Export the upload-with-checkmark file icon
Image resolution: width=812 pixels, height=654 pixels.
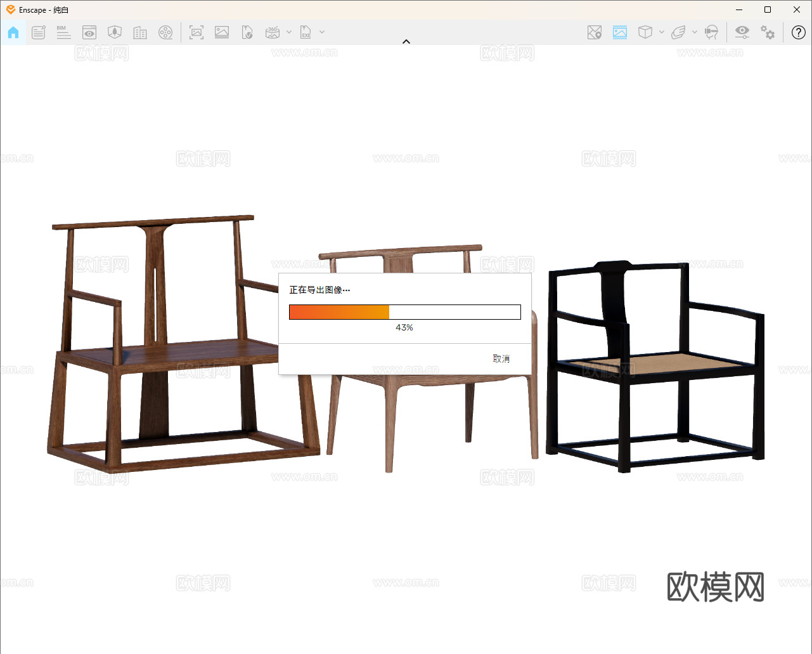[x=247, y=32]
